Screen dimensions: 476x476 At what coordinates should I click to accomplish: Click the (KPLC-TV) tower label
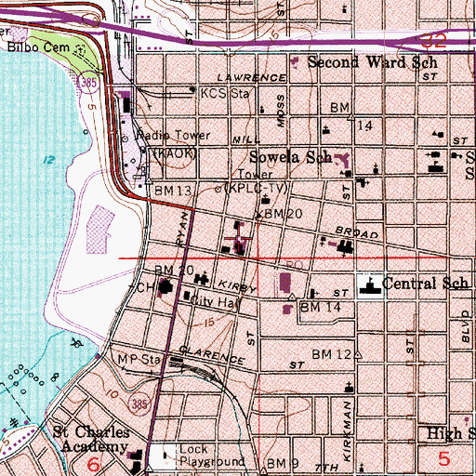[x=256, y=188]
